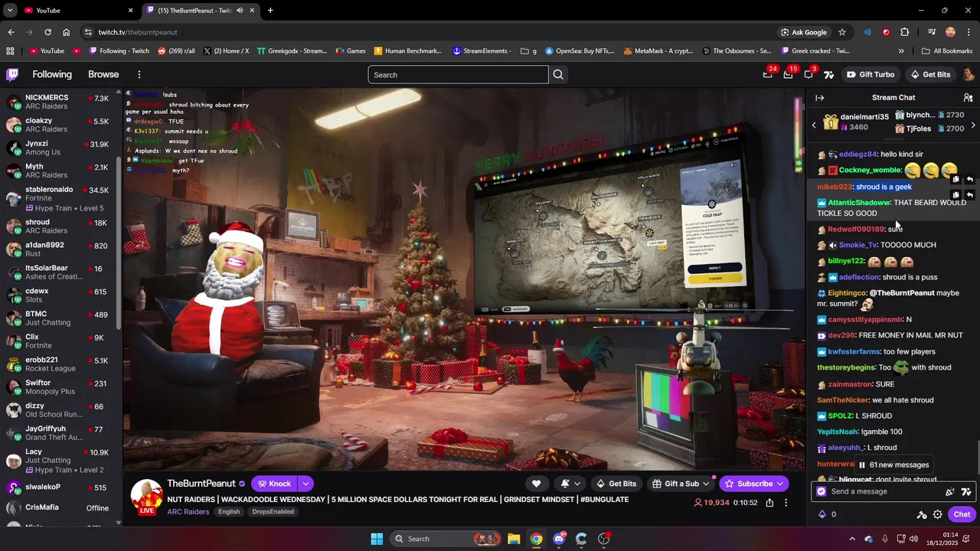Open the chat settings gear
The width and height of the screenshot is (980, 551).
click(937, 514)
